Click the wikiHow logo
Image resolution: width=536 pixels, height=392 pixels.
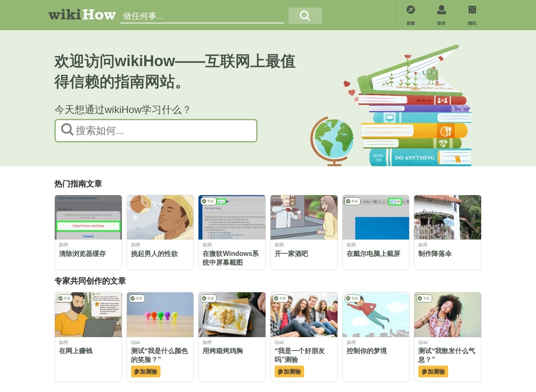pyautogui.click(x=82, y=15)
